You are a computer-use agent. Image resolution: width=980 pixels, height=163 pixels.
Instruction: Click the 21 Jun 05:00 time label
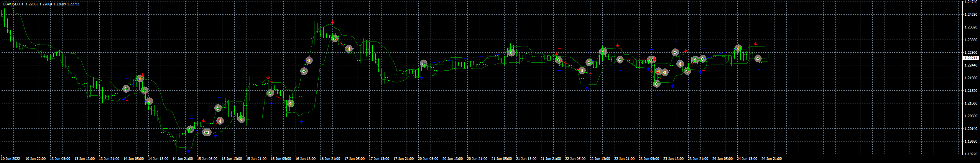click(502, 158)
